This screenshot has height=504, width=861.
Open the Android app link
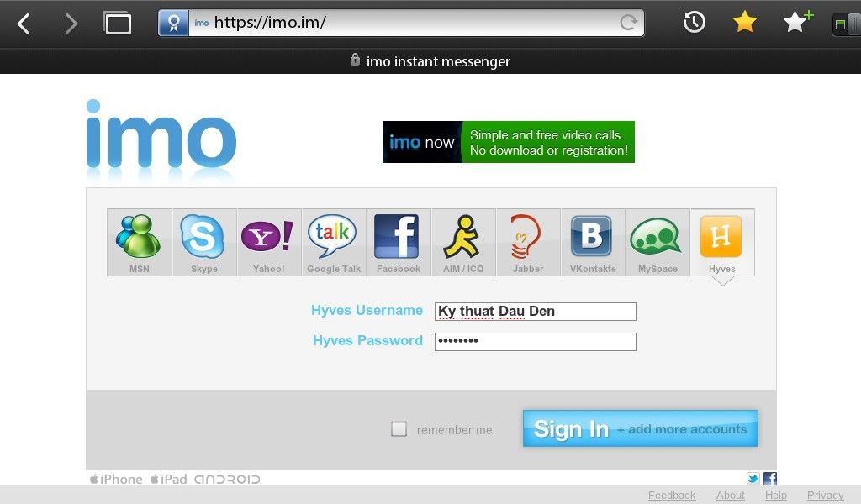pos(227,480)
